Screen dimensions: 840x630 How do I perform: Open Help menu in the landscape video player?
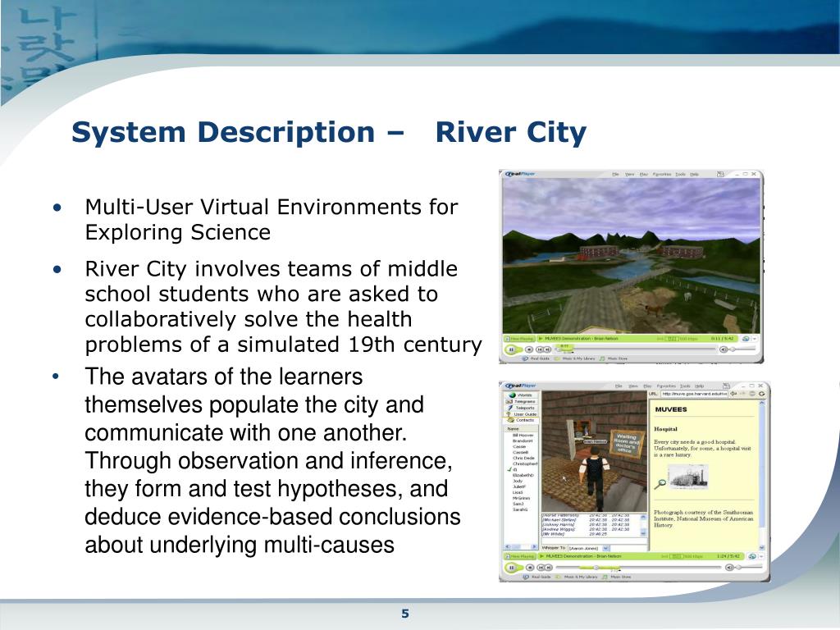click(x=694, y=174)
